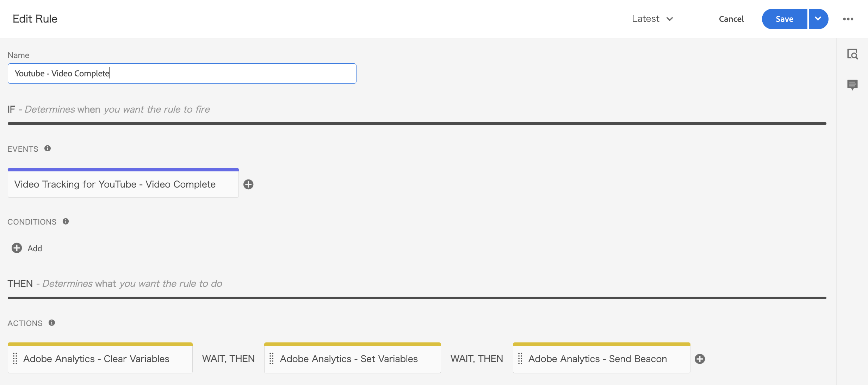This screenshot has height=385, width=868.
Task: Select the Adobe Analytics - Set Variables action
Action: (352, 359)
